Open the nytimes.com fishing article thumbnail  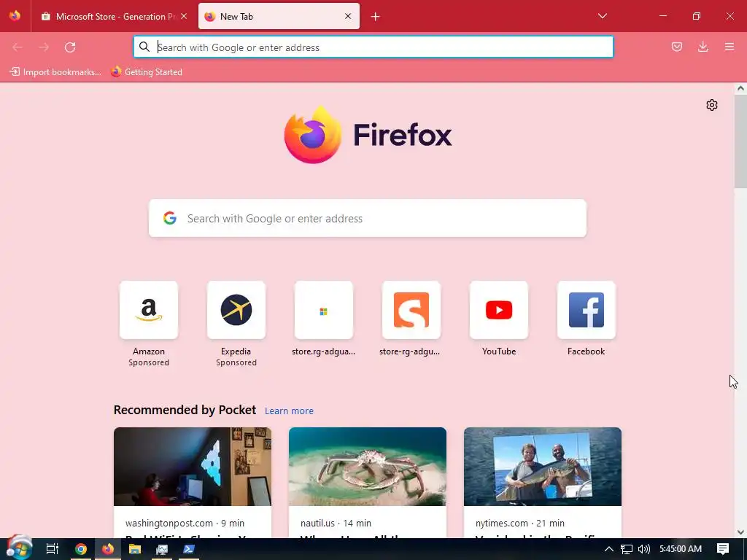(x=543, y=467)
